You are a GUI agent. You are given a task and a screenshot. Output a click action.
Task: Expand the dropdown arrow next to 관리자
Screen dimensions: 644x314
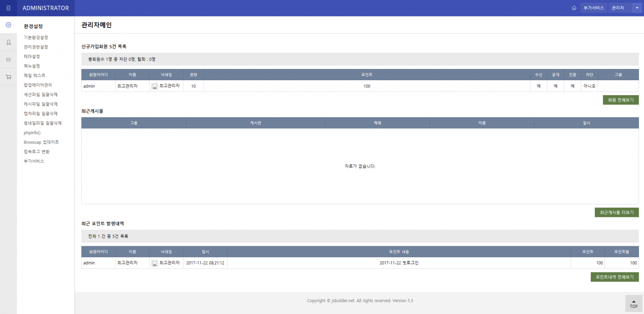click(637, 8)
